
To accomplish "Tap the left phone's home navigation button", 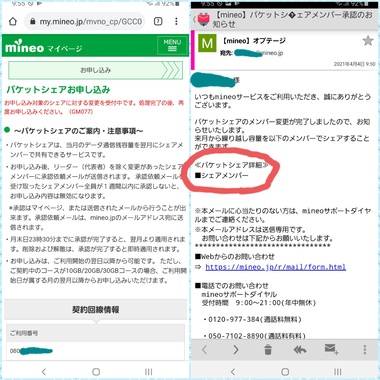I will pyautogui.click(x=96, y=371).
